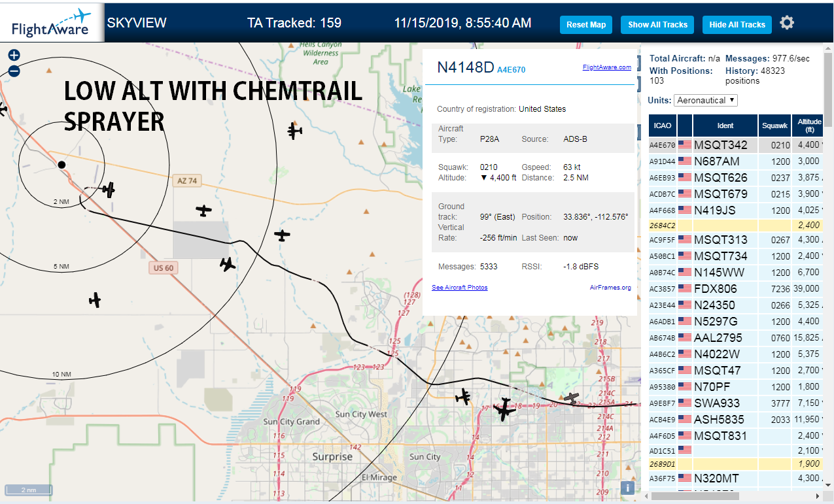Open the FlightAware.com link in info panel
Screen dimensions: 834x504
click(x=606, y=67)
